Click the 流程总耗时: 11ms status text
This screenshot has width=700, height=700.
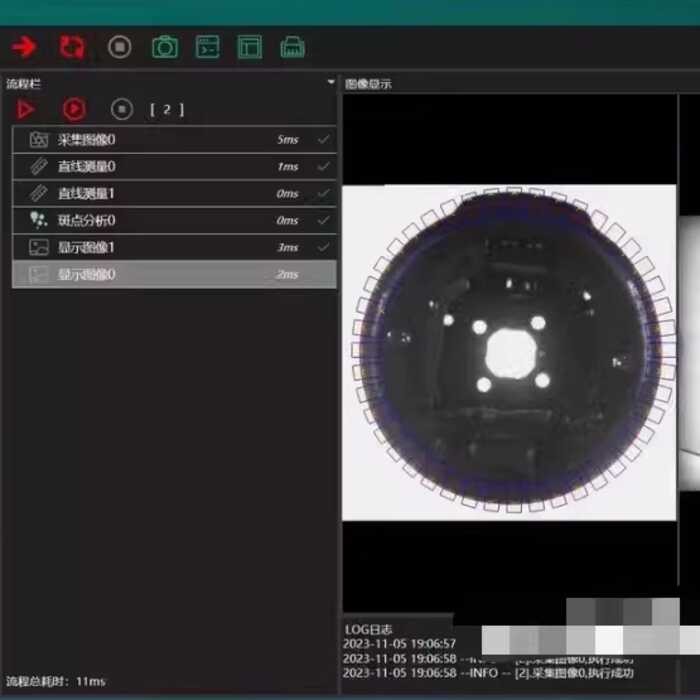[56, 681]
